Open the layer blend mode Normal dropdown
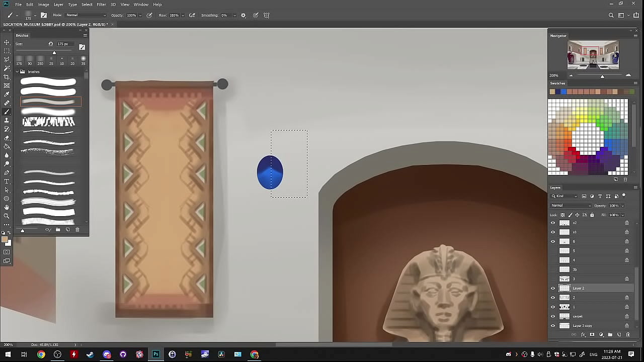Screen dimensions: 644x362 [x=571, y=206]
